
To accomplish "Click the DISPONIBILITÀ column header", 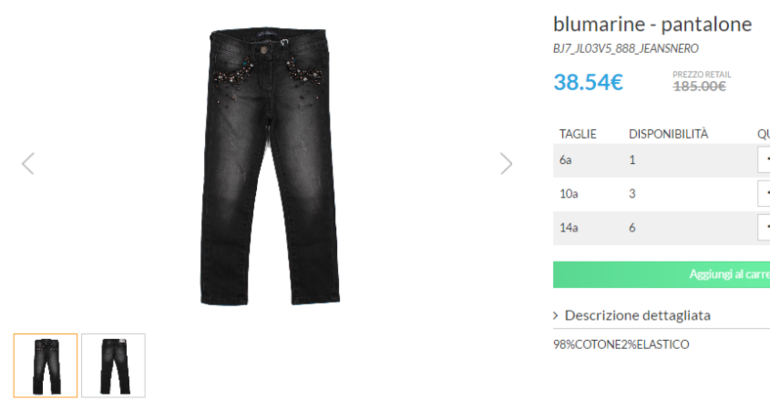I will (x=668, y=134).
